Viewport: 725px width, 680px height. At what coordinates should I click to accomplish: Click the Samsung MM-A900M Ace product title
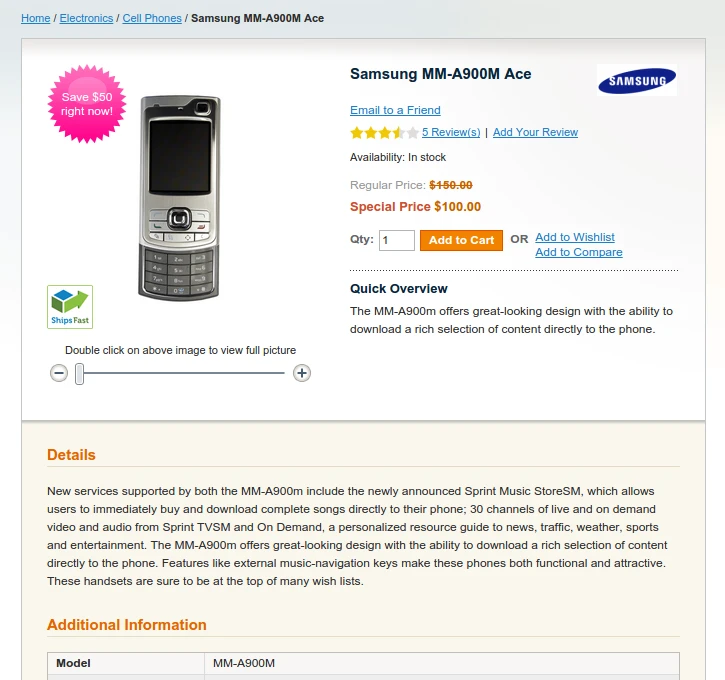pyautogui.click(x=441, y=74)
